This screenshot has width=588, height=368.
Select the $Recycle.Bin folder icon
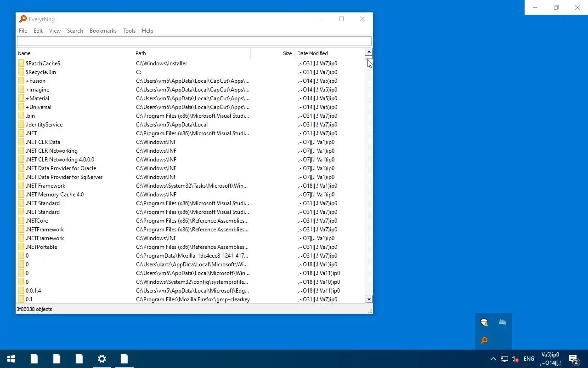(x=21, y=72)
